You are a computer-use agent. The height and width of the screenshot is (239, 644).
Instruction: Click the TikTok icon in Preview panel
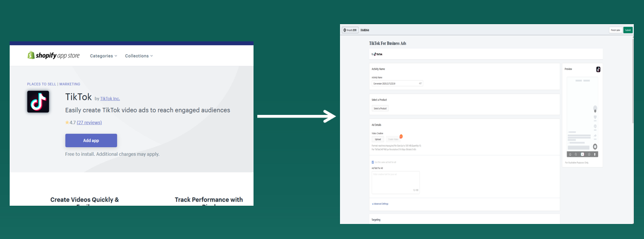598,69
